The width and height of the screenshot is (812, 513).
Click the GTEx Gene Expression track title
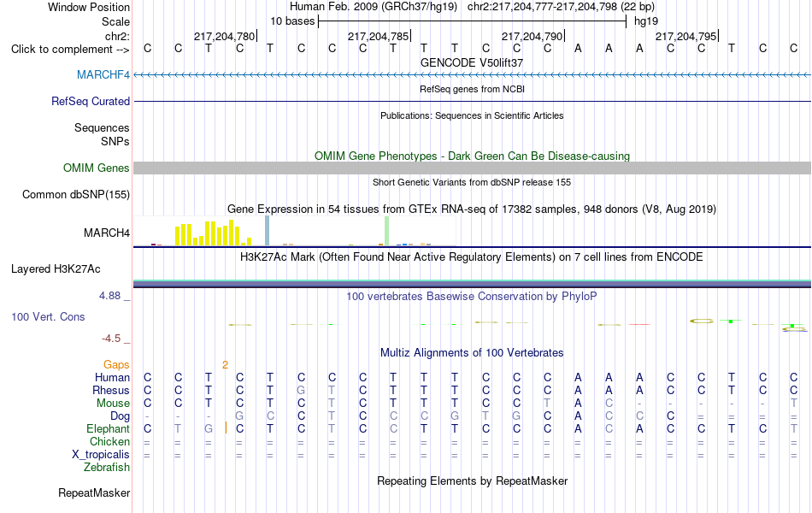coord(472,209)
